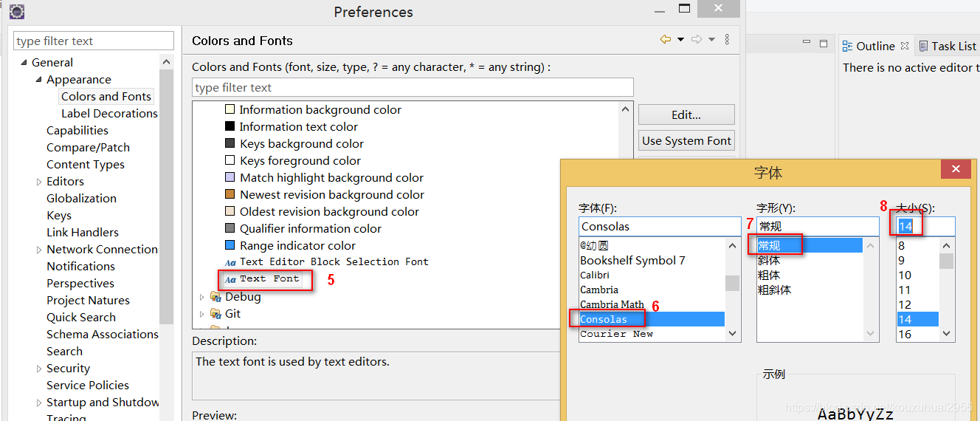This screenshot has height=421, width=980.
Task: Expand the Editors tree node
Action: (39, 182)
